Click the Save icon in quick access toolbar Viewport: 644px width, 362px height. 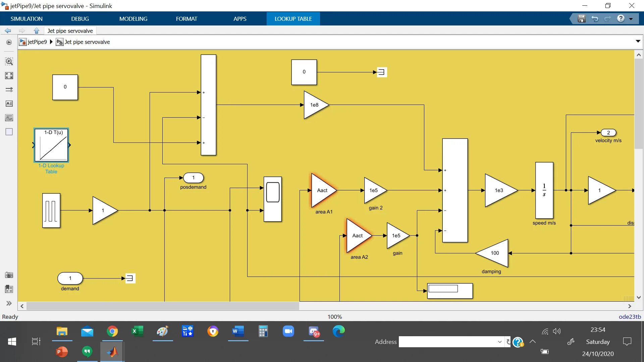pos(581,19)
